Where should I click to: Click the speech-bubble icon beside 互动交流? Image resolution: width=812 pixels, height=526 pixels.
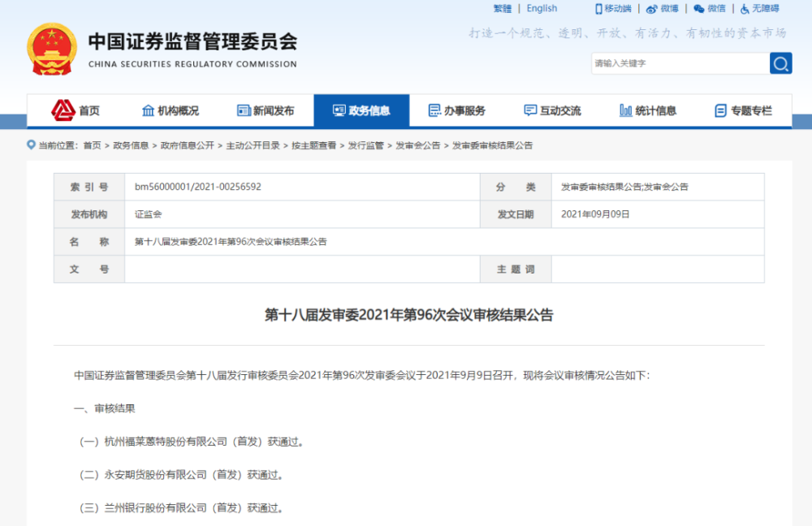point(529,109)
